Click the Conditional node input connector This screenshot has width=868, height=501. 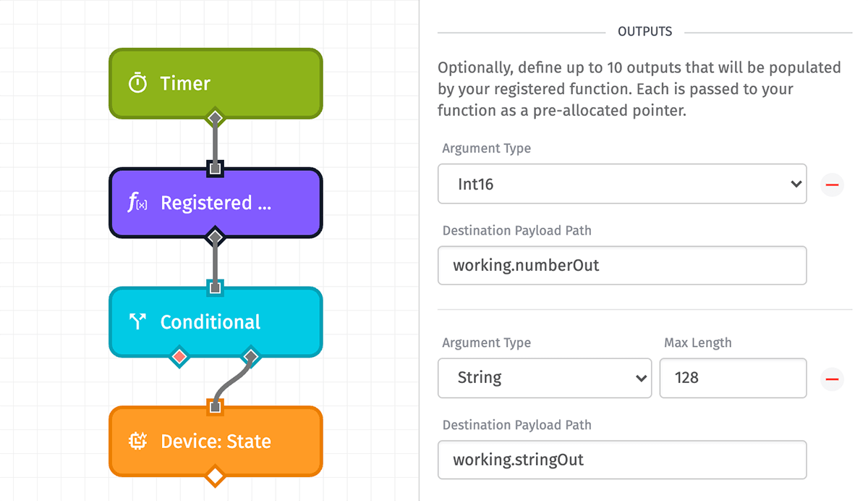click(x=215, y=288)
